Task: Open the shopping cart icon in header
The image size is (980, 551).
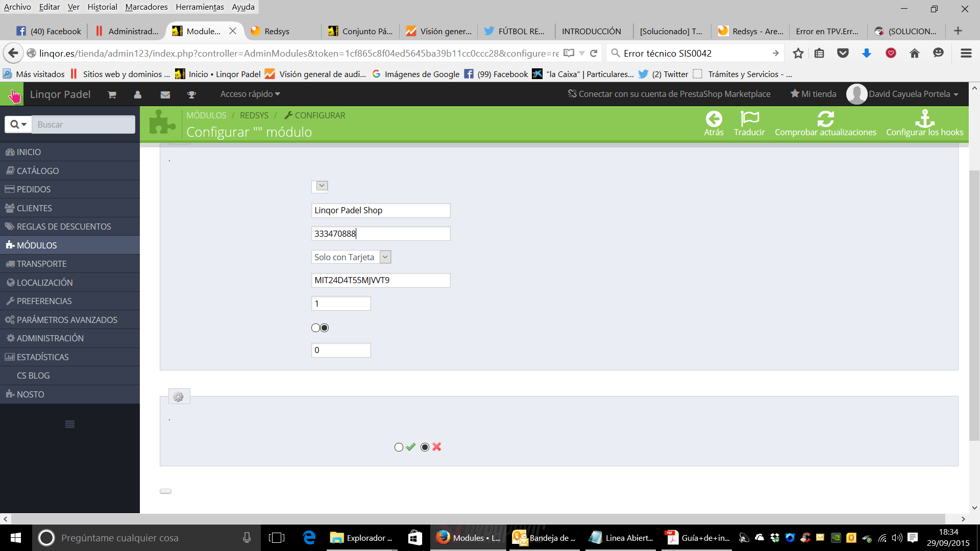Action: (112, 94)
